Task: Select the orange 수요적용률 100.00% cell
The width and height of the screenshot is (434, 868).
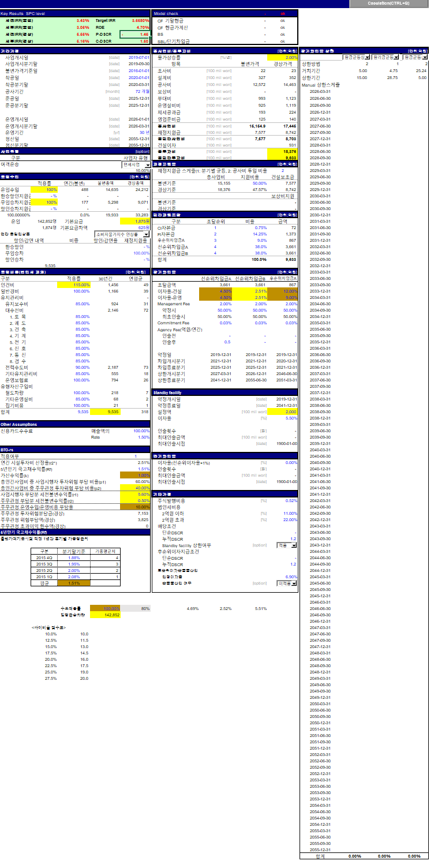Action: click(104, 608)
